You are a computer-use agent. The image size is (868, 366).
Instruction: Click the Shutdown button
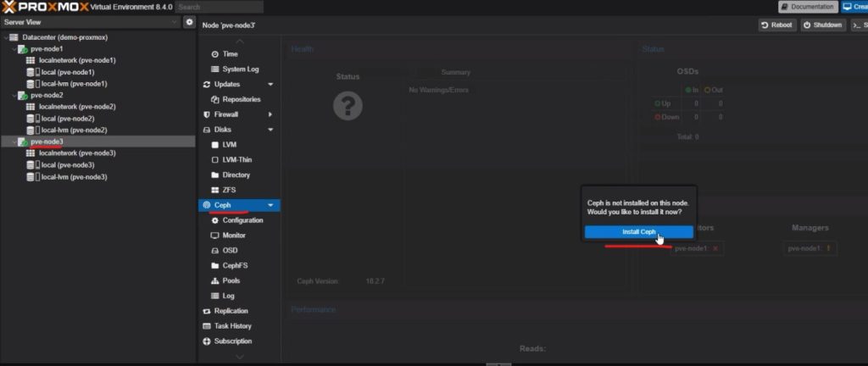pyautogui.click(x=822, y=25)
